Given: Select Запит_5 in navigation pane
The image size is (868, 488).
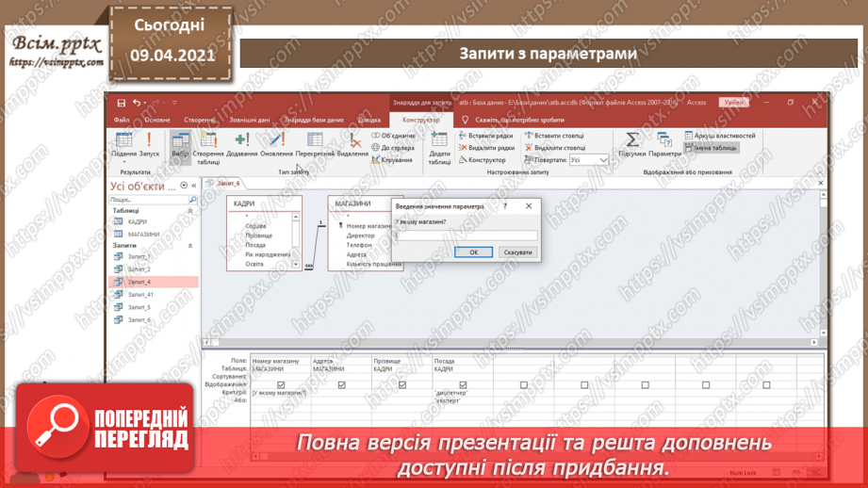Looking at the screenshot, I should coord(139,308).
